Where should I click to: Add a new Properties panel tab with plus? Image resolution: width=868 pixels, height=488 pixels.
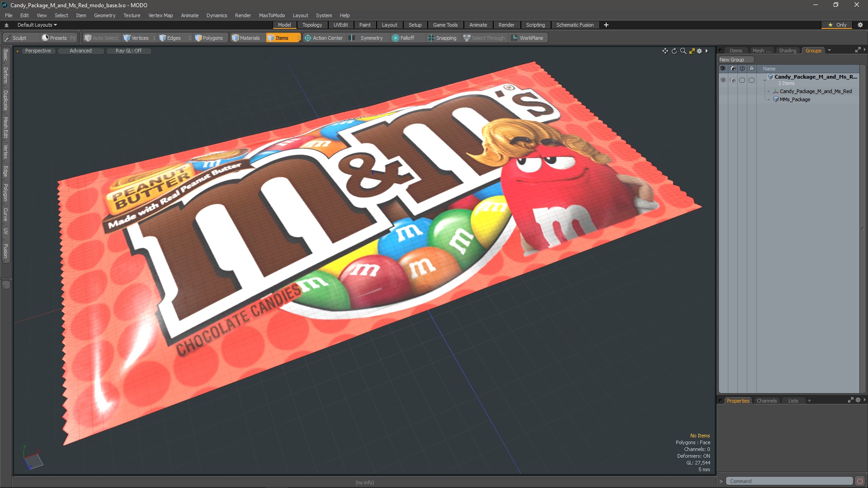tap(809, 401)
